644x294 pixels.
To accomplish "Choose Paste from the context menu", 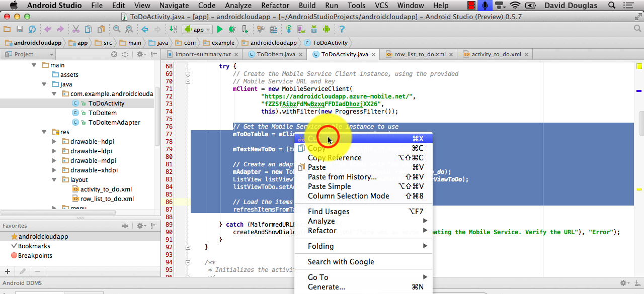I will 316,167.
